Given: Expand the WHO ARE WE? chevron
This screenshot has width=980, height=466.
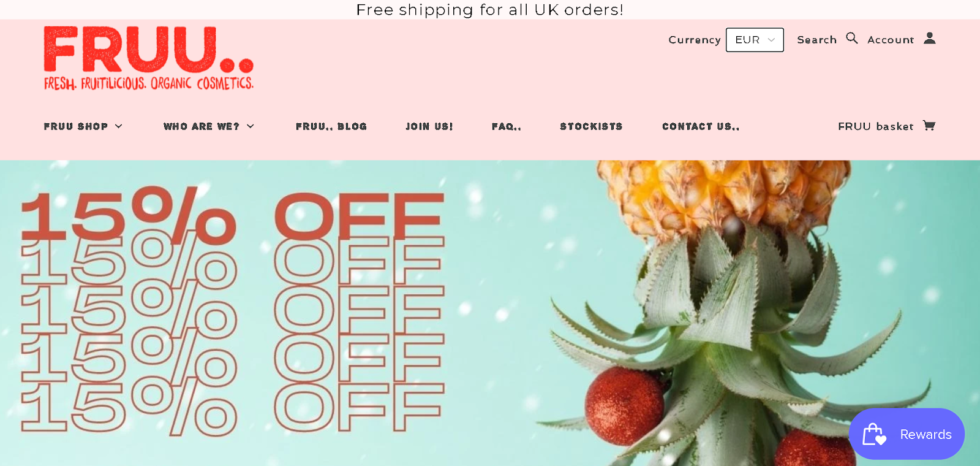Looking at the screenshot, I should [251, 126].
